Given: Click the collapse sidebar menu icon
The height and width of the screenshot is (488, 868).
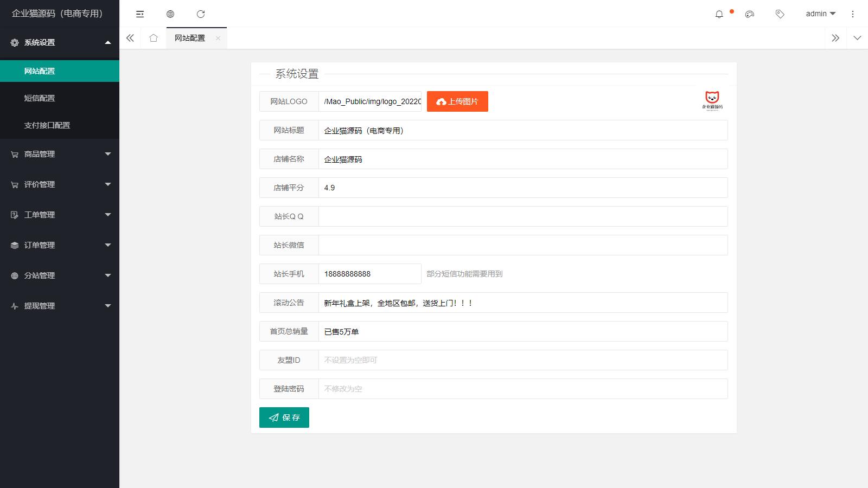Looking at the screenshot, I should 140,14.
